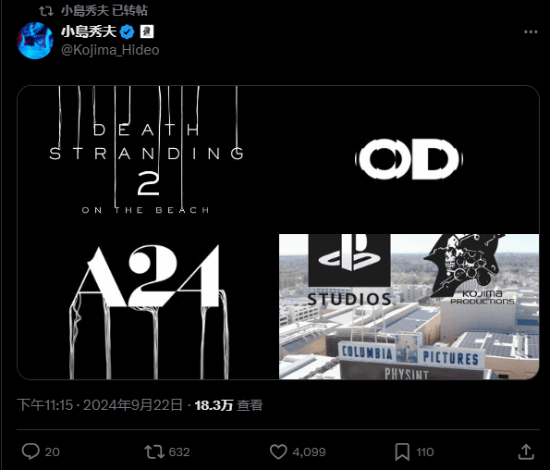
Task: Open the three-dot more options menu
Action: [x=531, y=32]
